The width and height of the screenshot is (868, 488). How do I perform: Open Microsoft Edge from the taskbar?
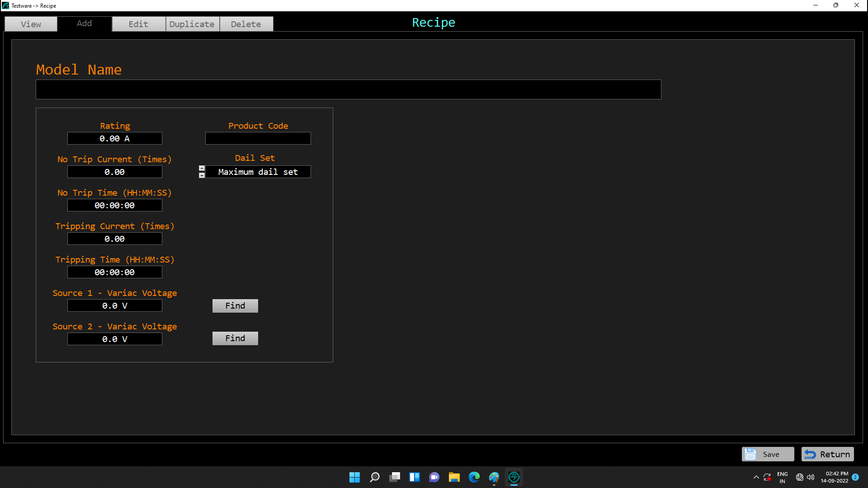point(474,477)
